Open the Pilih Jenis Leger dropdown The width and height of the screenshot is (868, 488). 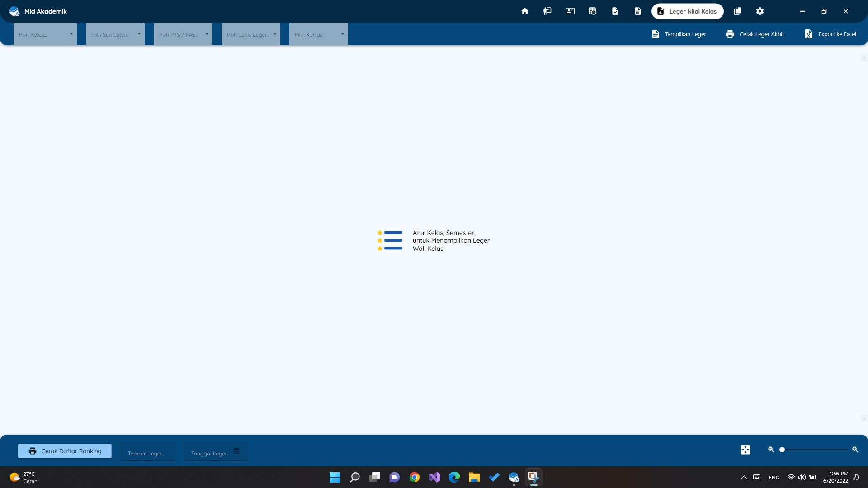point(250,34)
